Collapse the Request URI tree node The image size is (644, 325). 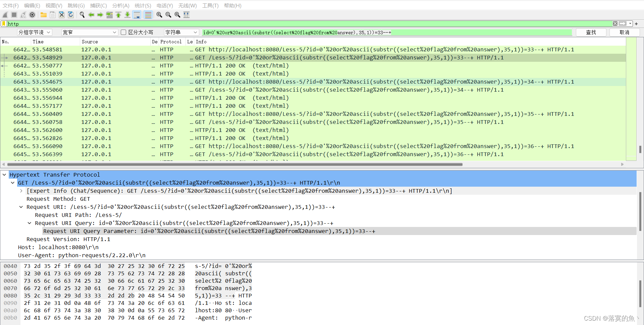point(21,207)
